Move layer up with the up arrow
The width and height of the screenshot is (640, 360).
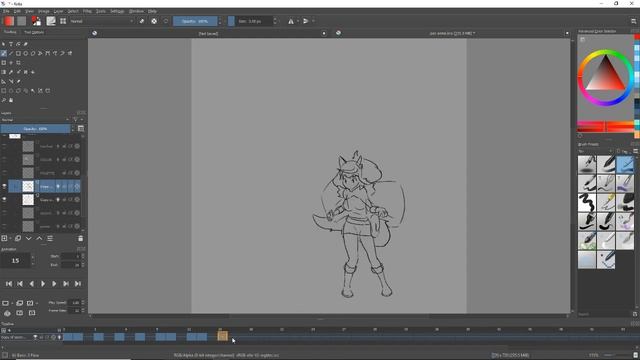pyautogui.click(x=39, y=238)
